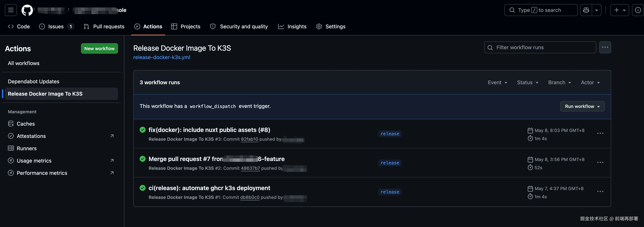644x227 pixels.
Task: Expand the Copilot dropdown arrow
Action: [x=597, y=10]
